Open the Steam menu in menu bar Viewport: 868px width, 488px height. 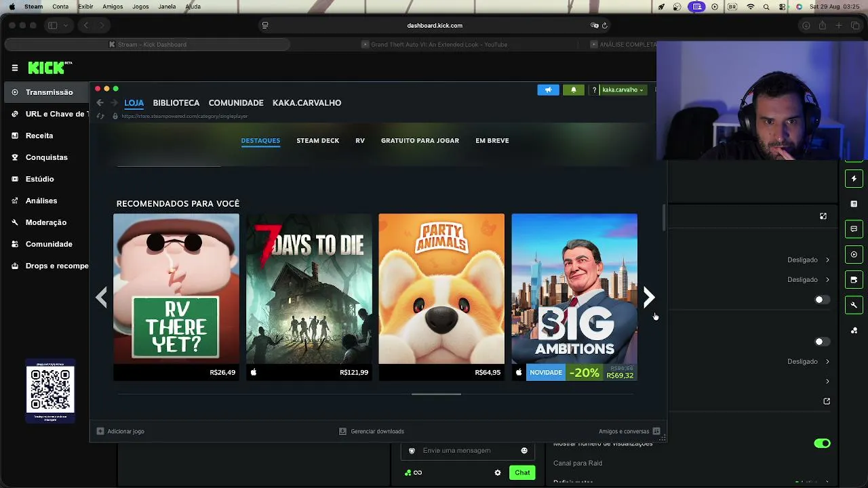click(33, 7)
